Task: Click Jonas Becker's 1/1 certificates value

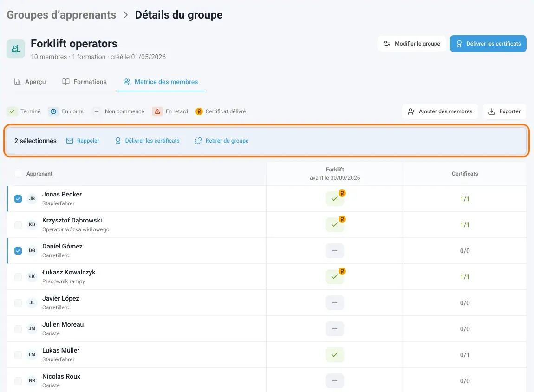Action: (x=465, y=199)
